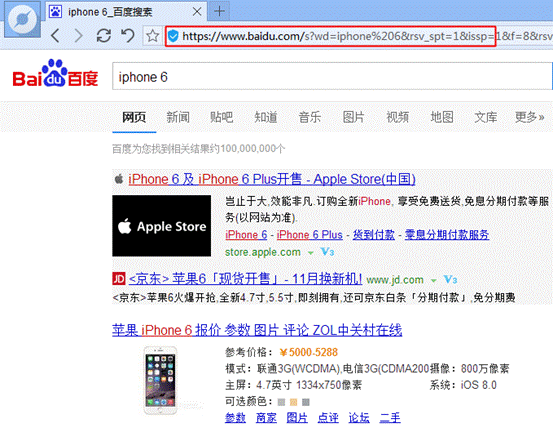Select the 网页 tab

tap(134, 117)
